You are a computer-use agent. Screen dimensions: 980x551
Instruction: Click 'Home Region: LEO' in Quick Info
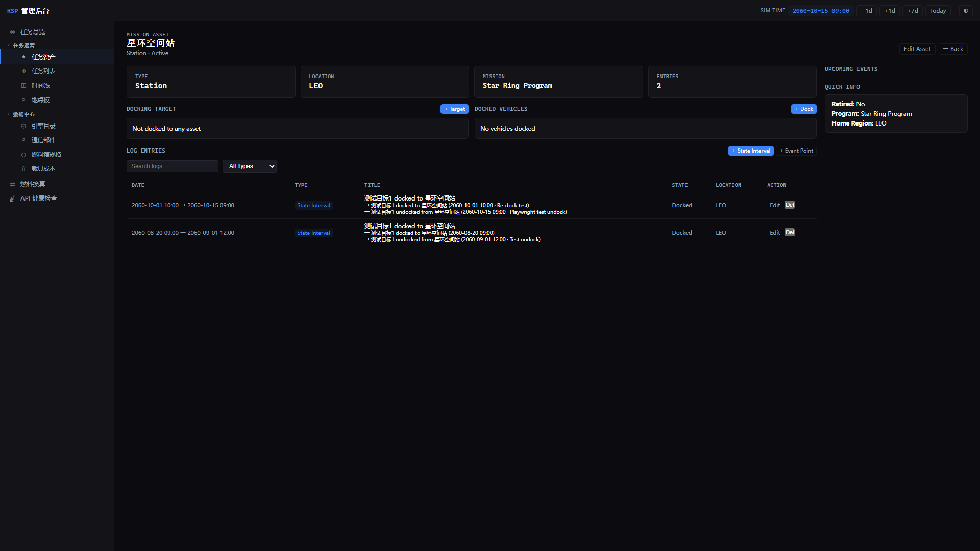[859, 123]
